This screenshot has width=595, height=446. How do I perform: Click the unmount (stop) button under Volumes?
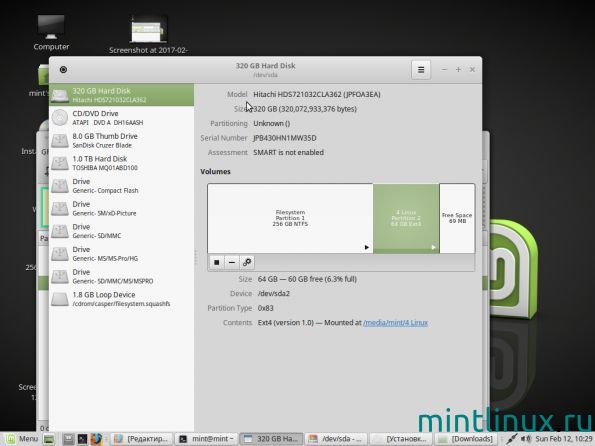217,262
